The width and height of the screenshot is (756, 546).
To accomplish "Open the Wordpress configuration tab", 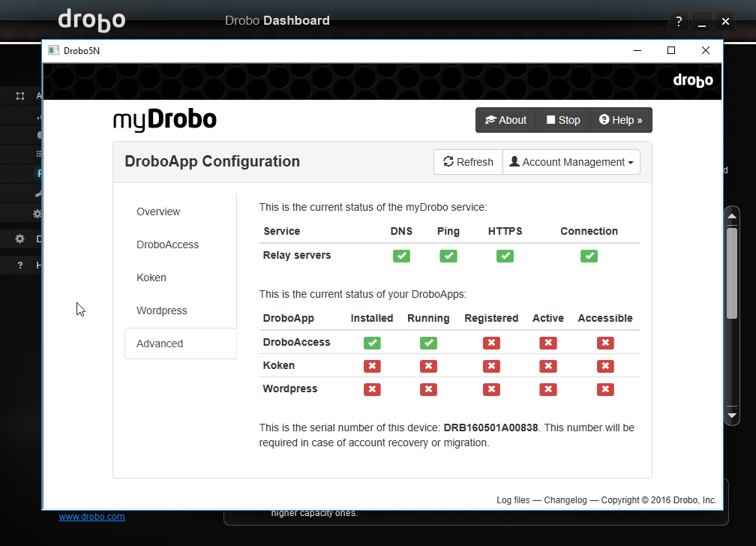I will point(161,310).
